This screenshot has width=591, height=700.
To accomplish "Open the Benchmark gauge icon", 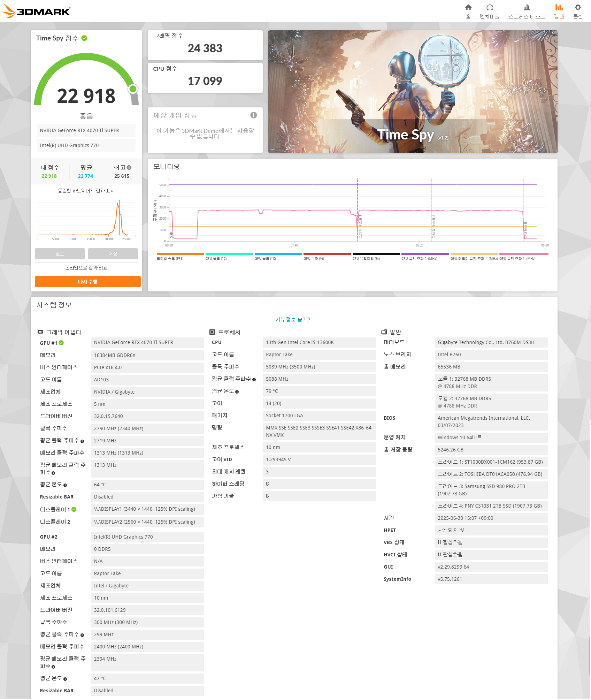I will click(x=490, y=8).
